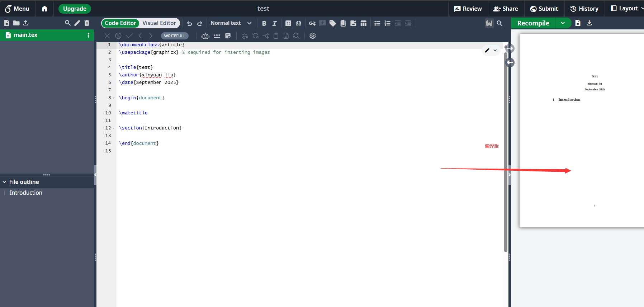Toggle the Writefull W toolbar button
The width and height of the screenshot is (644, 307).
489,23
